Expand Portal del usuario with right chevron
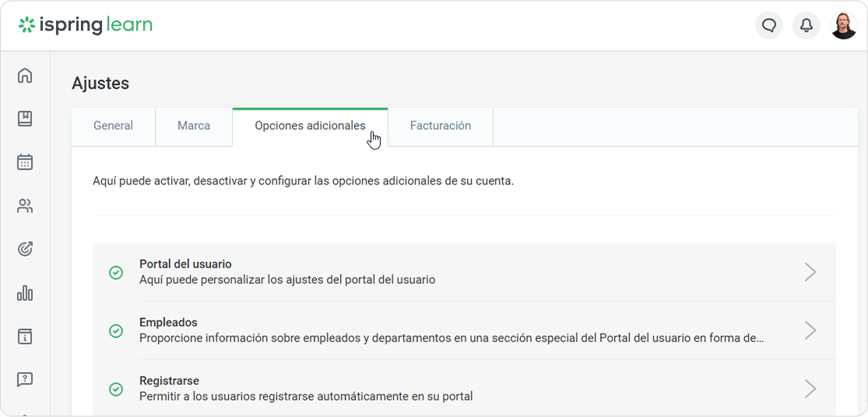Image resolution: width=868 pixels, height=417 pixels. click(810, 272)
